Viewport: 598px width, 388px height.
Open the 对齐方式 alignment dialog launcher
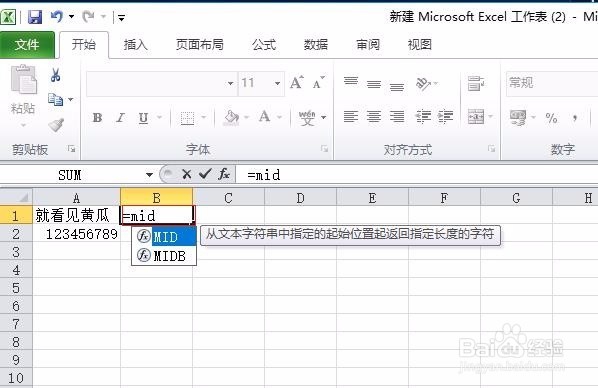(x=491, y=149)
